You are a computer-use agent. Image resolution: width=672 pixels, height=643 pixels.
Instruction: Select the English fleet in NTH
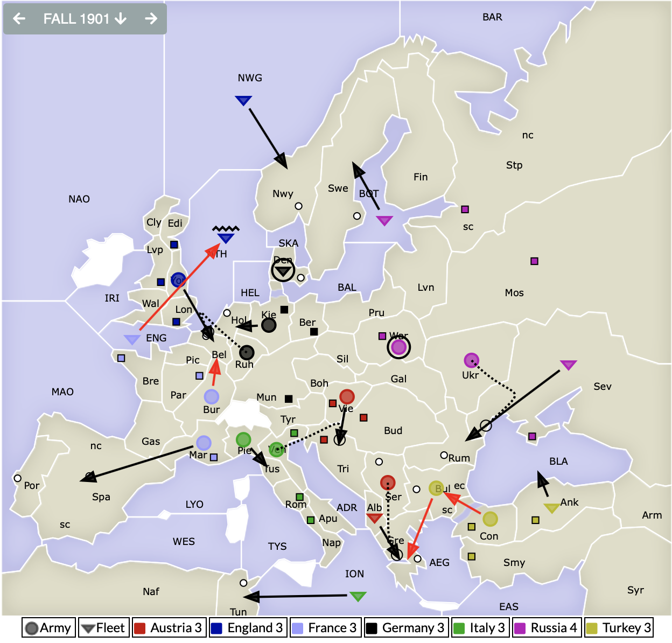[226, 238]
